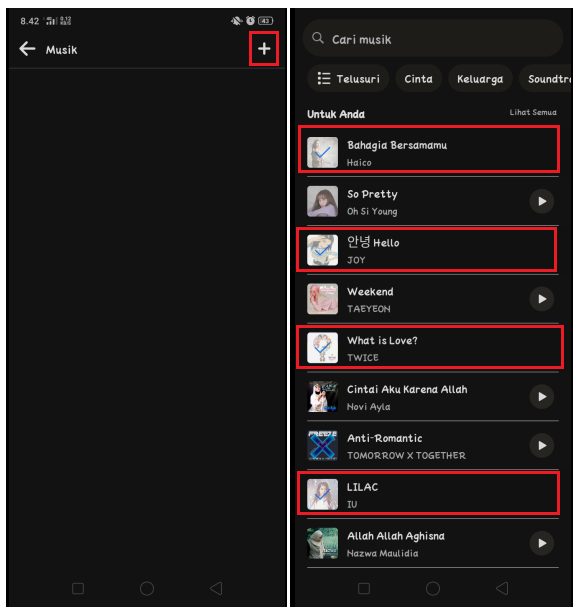Image resolution: width=580 pixels, height=612 pixels.
Task: Select artist name Oh Si Young
Action: click(x=372, y=211)
